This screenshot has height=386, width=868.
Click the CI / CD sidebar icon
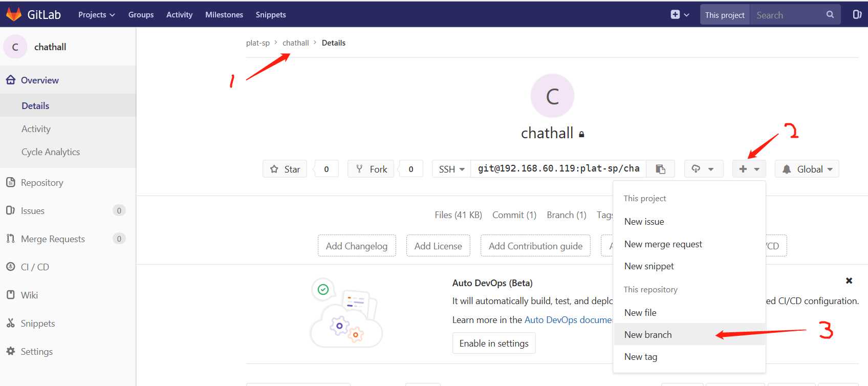(10, 267)
